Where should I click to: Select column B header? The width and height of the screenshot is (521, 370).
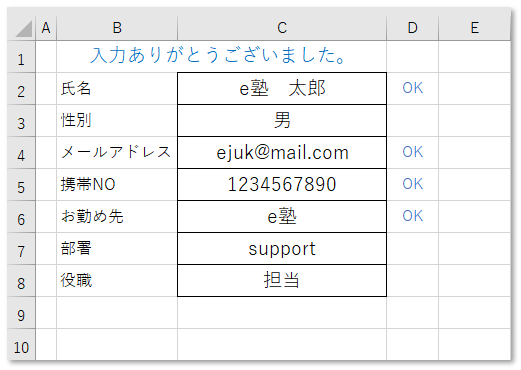click(117, 28)
